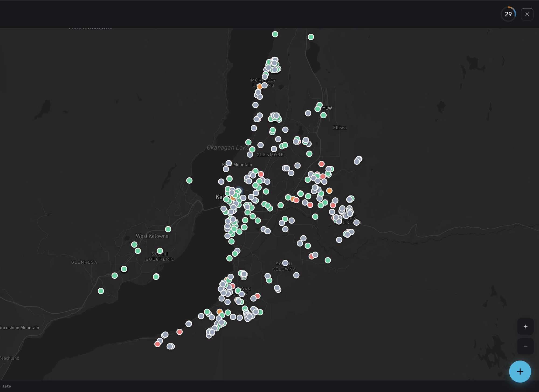Click the orange marker at McKinley Landing
This screenshot has height=392, width=539.
[260, 86]
